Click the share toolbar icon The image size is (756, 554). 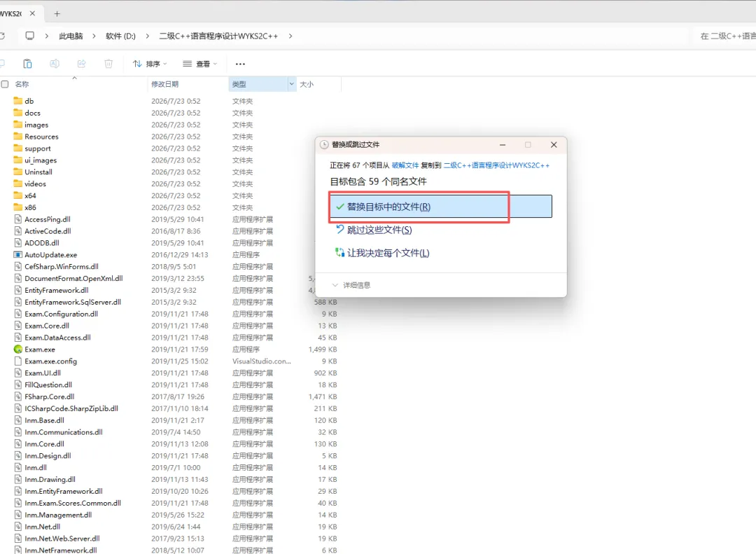(x=81, y=64)
